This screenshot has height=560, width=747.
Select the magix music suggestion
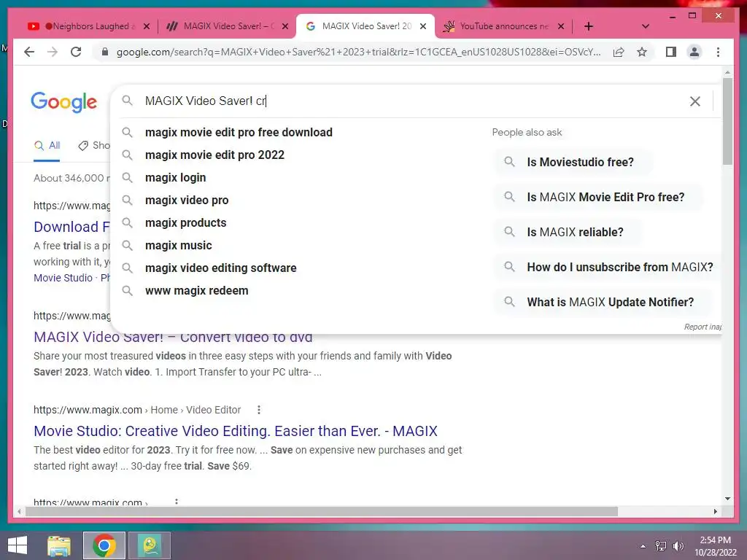179,245
